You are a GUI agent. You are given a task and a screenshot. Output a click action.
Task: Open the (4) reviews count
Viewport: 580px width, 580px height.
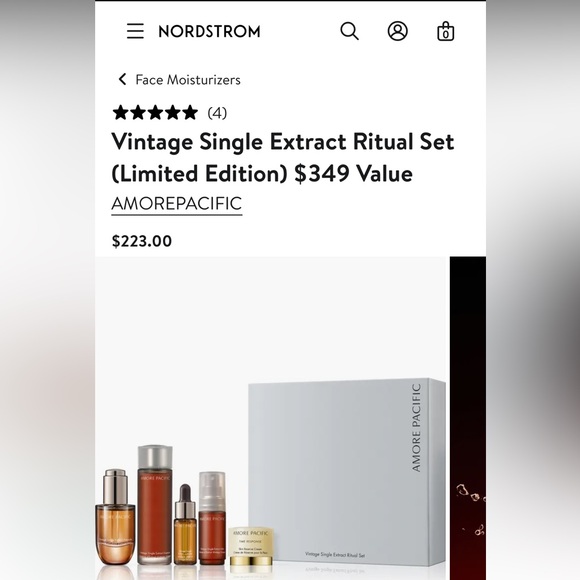217,113
